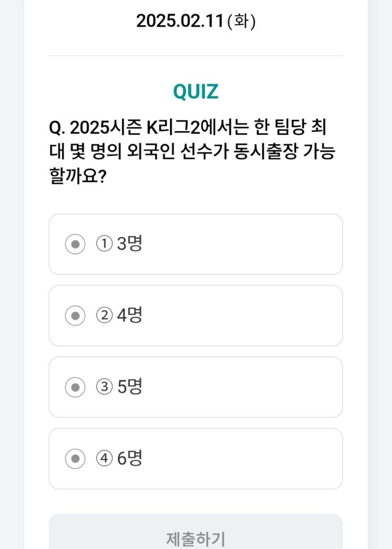
Task: Select the radio button for 3명
Action: (x=75, y=244)
